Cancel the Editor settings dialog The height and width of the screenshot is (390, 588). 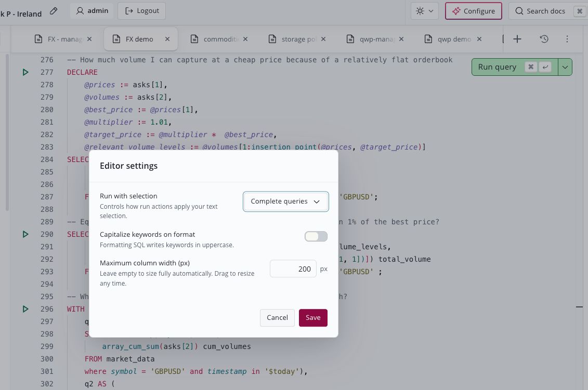[277, 318]
